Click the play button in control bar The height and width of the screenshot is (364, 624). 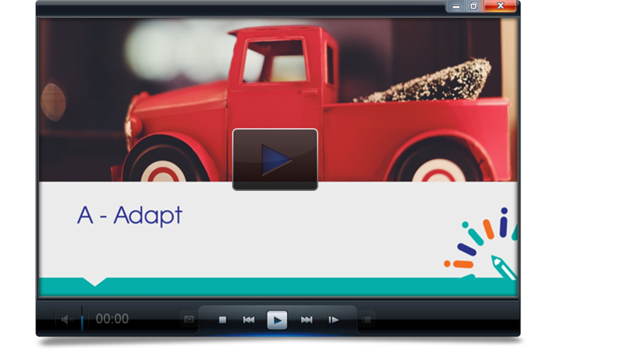click(277, 320)
